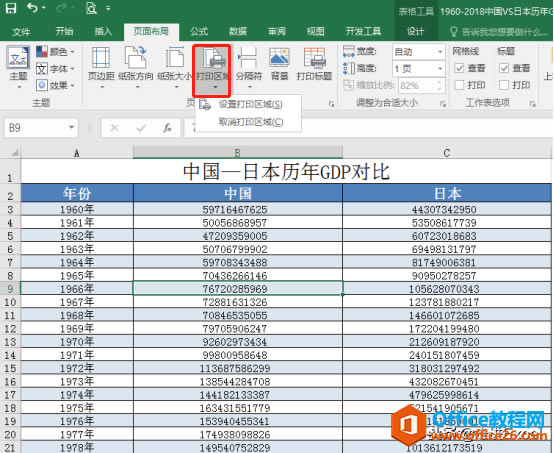
Task: Open the 效果 theme effects menu
Action: (55, 85)
